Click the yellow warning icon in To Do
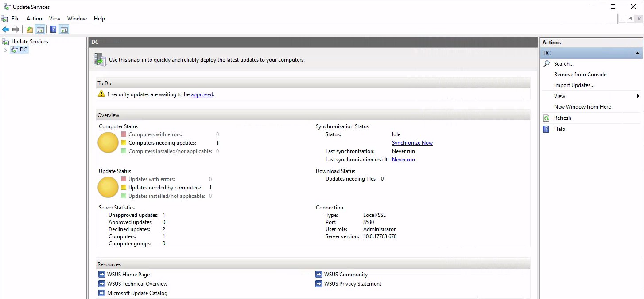 (x=101, y=94)
